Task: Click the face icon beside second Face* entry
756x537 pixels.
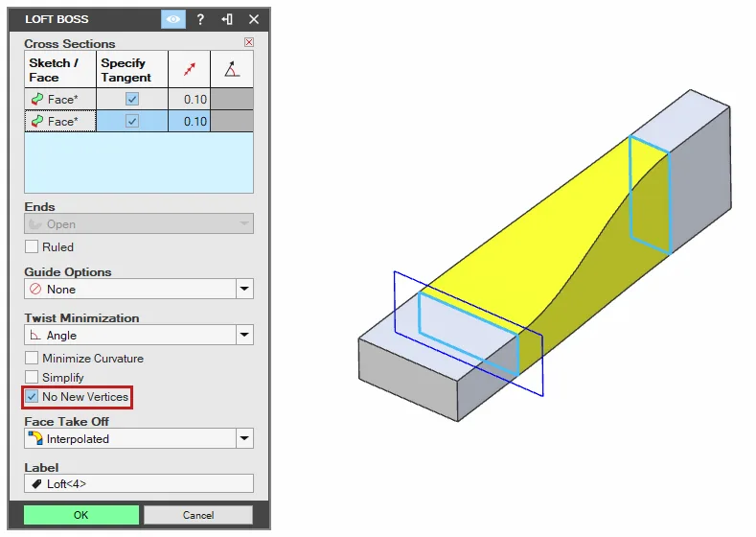Action: tap(37, 121)
